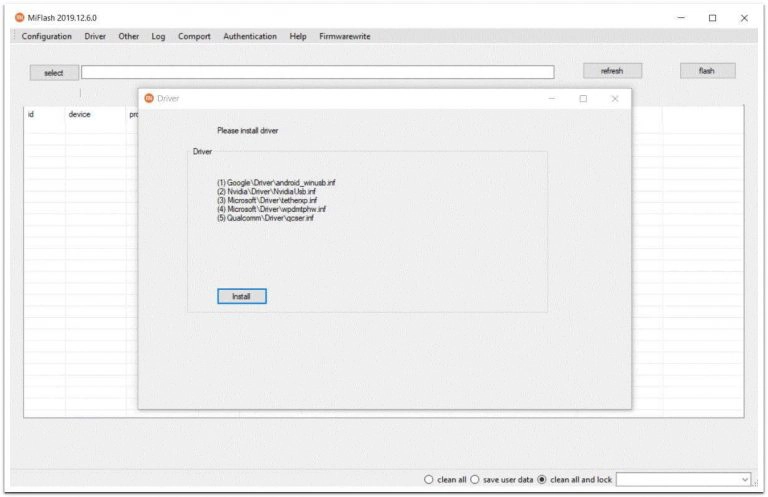
Task: Select 'clean all and lock' radio option
Action: [x=543, y=480]
